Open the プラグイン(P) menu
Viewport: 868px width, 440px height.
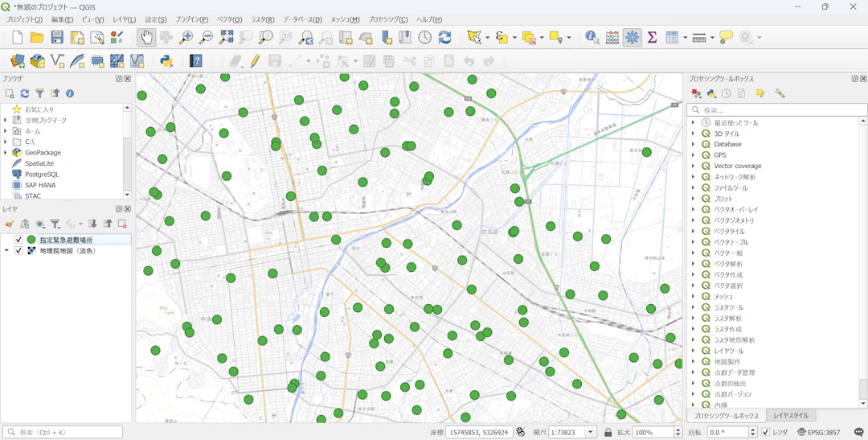point(191,19)
